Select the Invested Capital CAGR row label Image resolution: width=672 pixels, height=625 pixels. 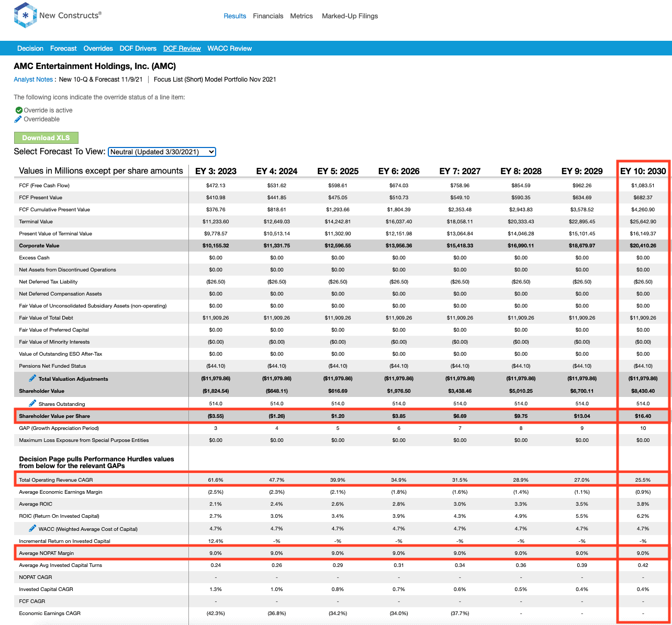pyautogui.click(x=46, y=589)
